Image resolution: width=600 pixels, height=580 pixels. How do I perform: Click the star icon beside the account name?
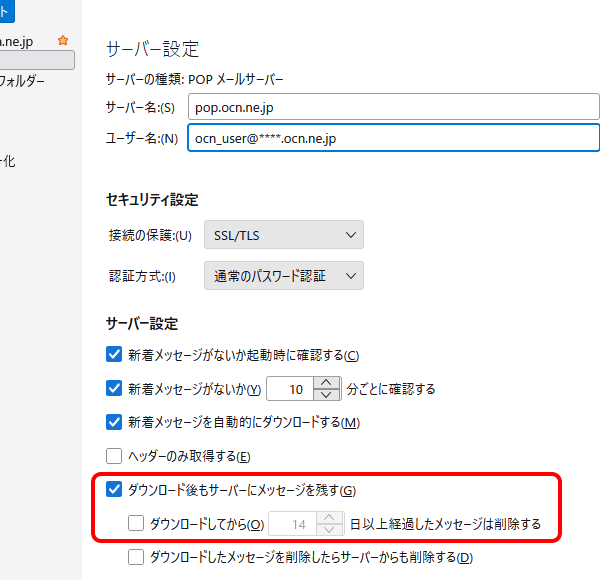click(63, 41)
